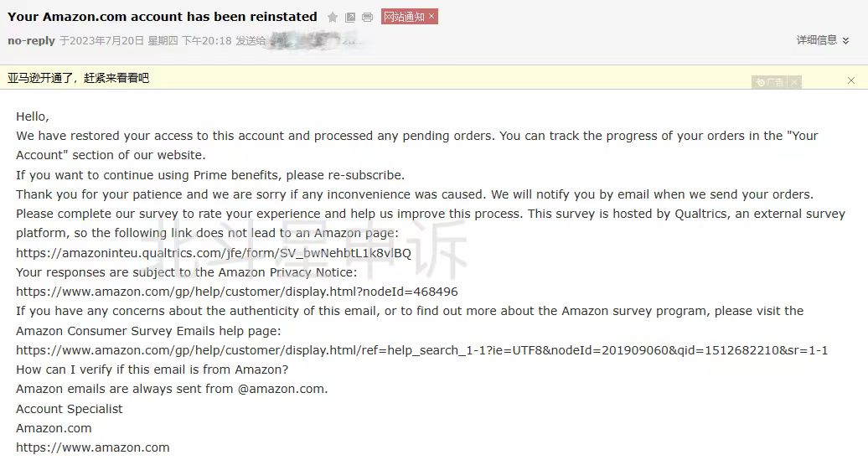Remove the 网站通知 tag via its X
Screen dimensions: 868x460
[x=431, y=17]
